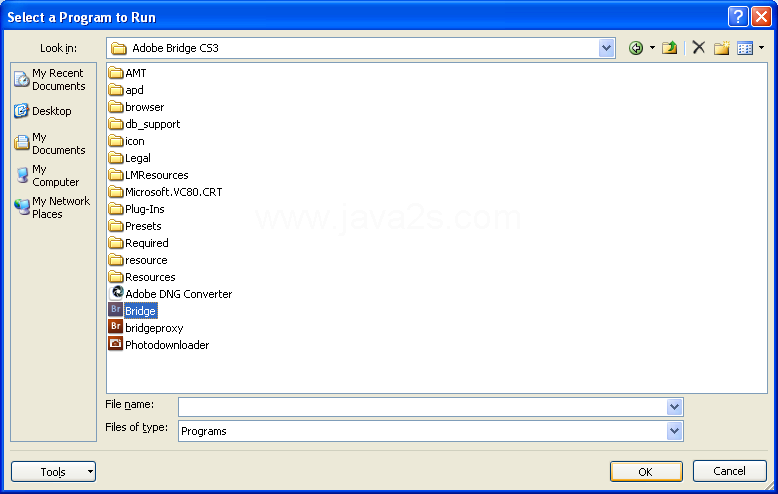Screen dimensions: 778x494
Task: Click the Views icon
Action: tap(745, 48)
